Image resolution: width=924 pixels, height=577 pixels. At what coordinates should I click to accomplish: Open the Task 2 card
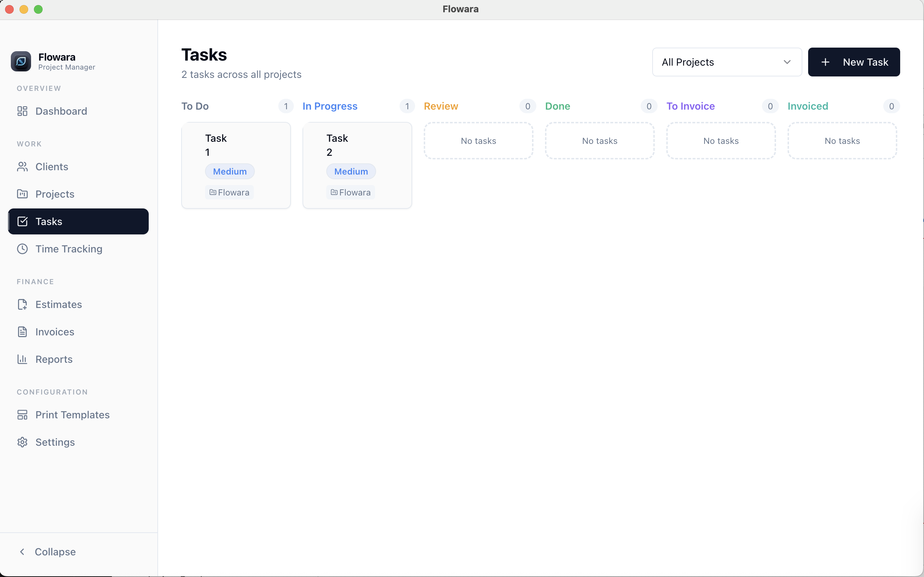(x=357, y=165)
